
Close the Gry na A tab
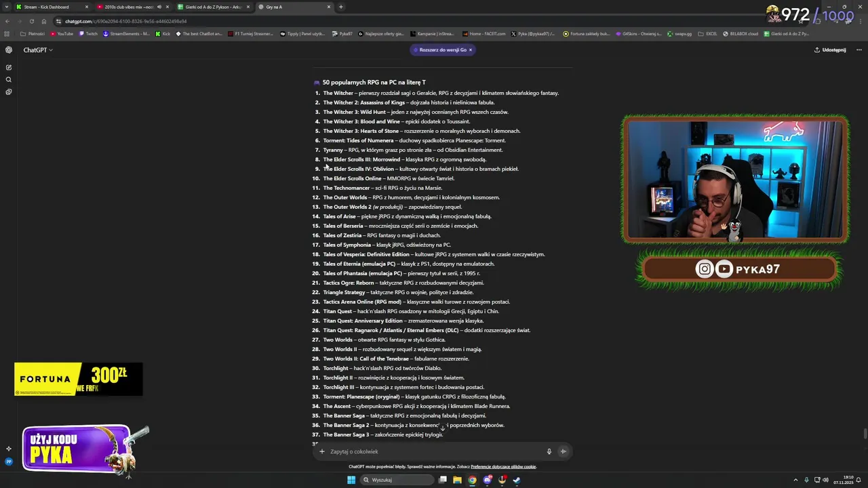pos(329,7)
